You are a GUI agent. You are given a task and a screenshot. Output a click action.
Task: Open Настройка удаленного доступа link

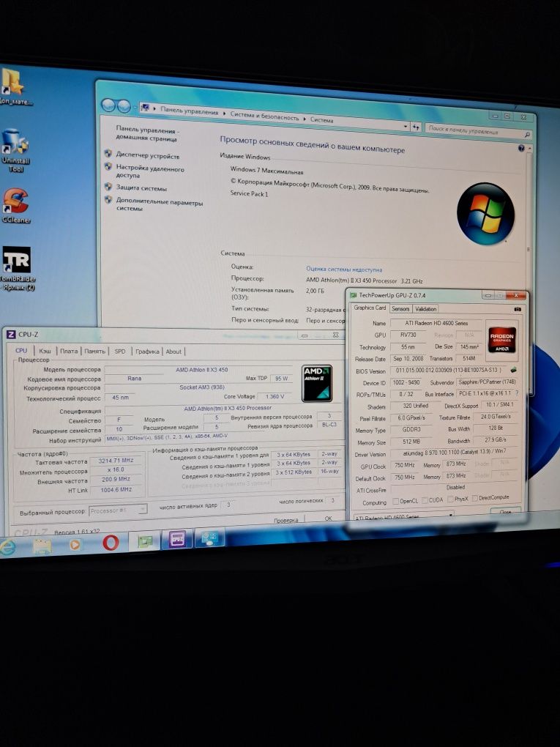(x=150, y=172)
